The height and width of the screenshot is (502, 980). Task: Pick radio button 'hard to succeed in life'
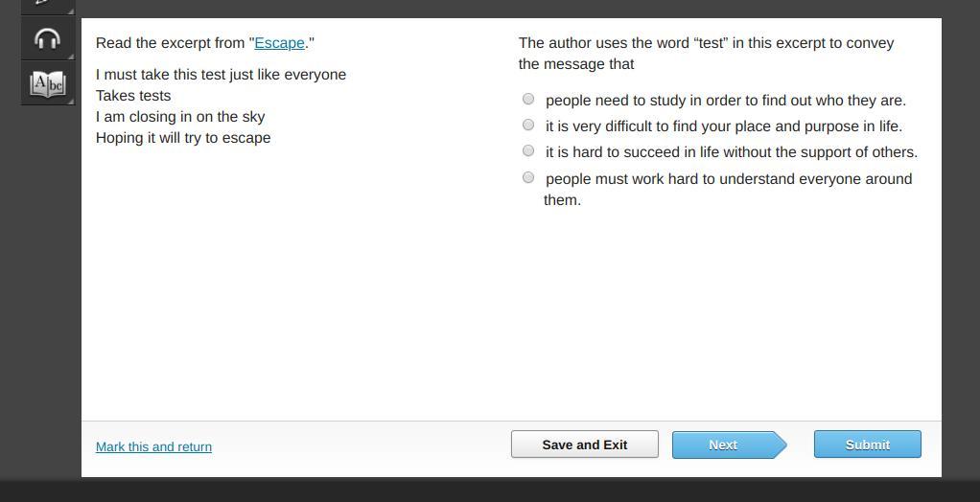528,150
